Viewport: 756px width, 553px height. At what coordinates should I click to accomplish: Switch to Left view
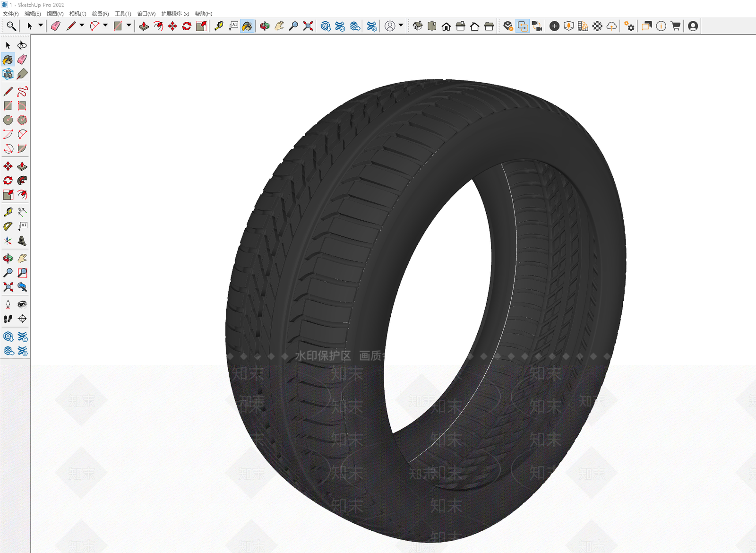click(489, 26)
